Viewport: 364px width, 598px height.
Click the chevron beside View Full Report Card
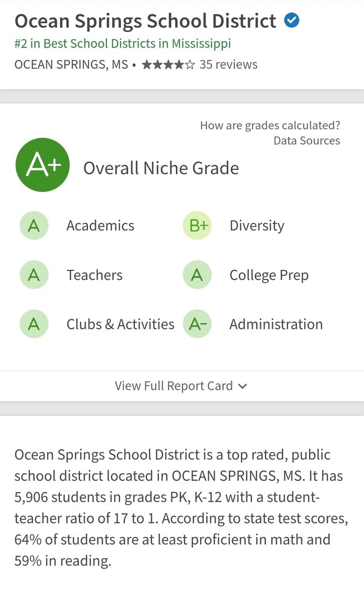[x=242, y=386]
